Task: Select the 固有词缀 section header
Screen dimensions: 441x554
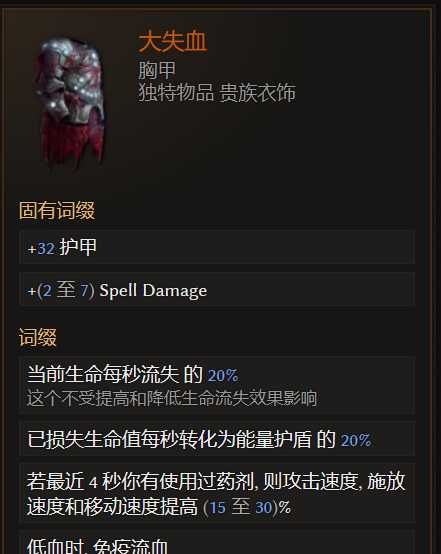Action: point(57,211)
